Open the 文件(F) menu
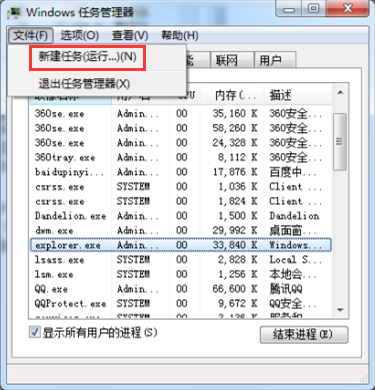Screen dimensions: 375x390 (x=30, y=35)
